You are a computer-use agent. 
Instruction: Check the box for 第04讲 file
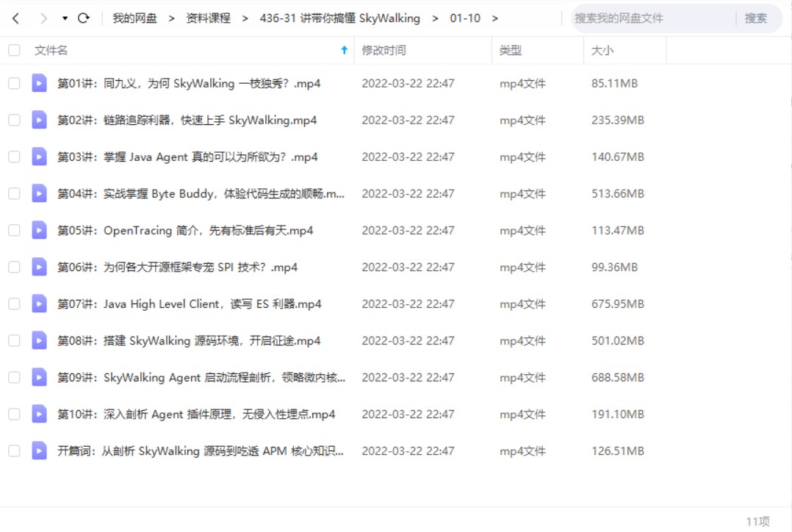[x=14, y=193]
